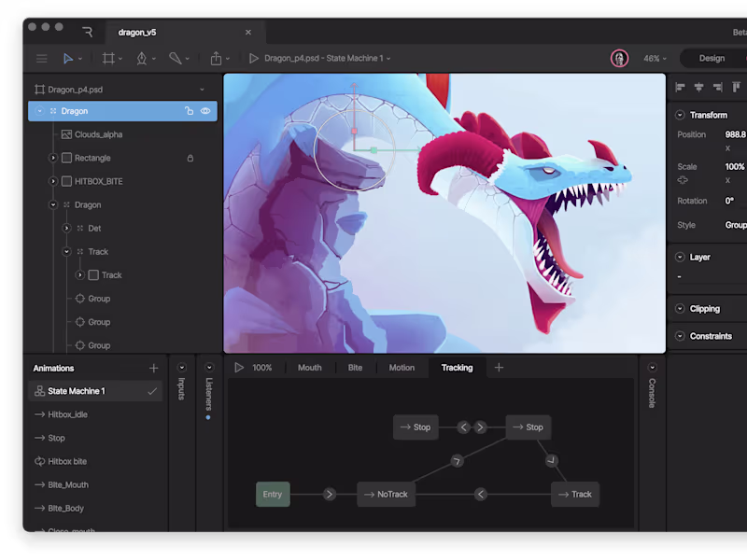Screen dimensions: 747x560
Task: Click the user profile avatar
Action: [x=619, y=58]
